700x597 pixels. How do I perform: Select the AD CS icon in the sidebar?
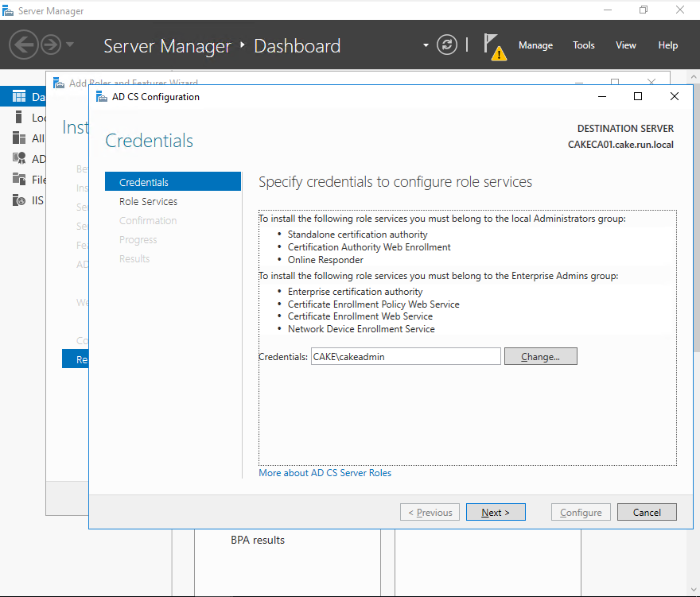click(19, 158)
